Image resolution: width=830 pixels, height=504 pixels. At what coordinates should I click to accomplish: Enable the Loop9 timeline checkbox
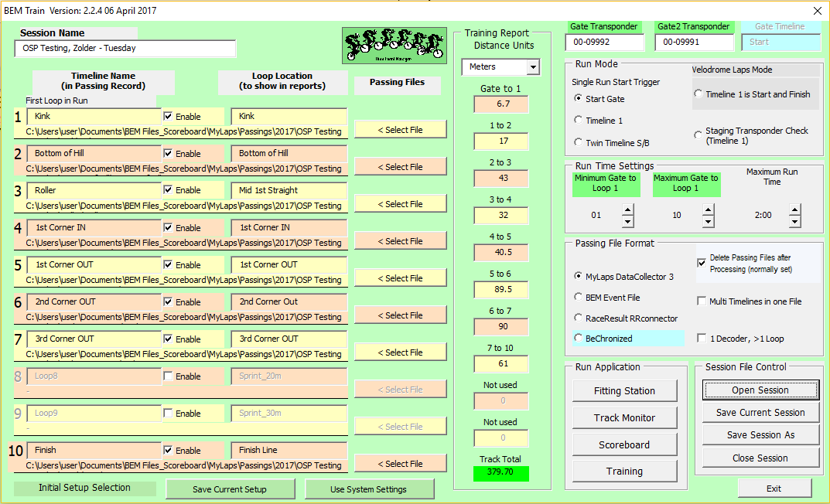coord(168,413)
